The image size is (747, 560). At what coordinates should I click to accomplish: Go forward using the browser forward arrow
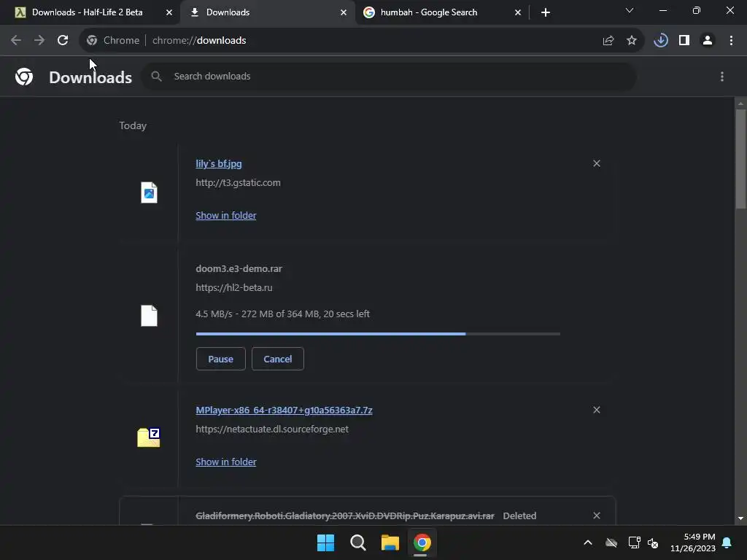click(39, 41)
